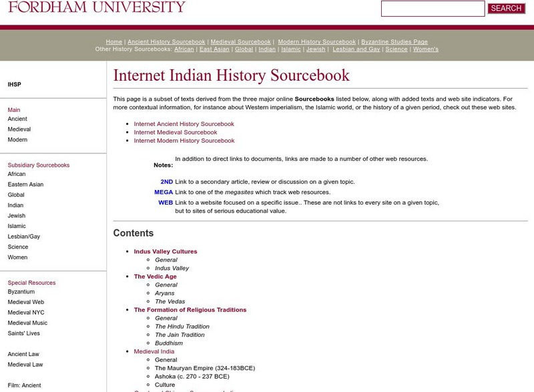Open Byzantine Studies Page nav link
Image resolution: width=534 pixels, height=392 pixels.
tap(394, 41)
